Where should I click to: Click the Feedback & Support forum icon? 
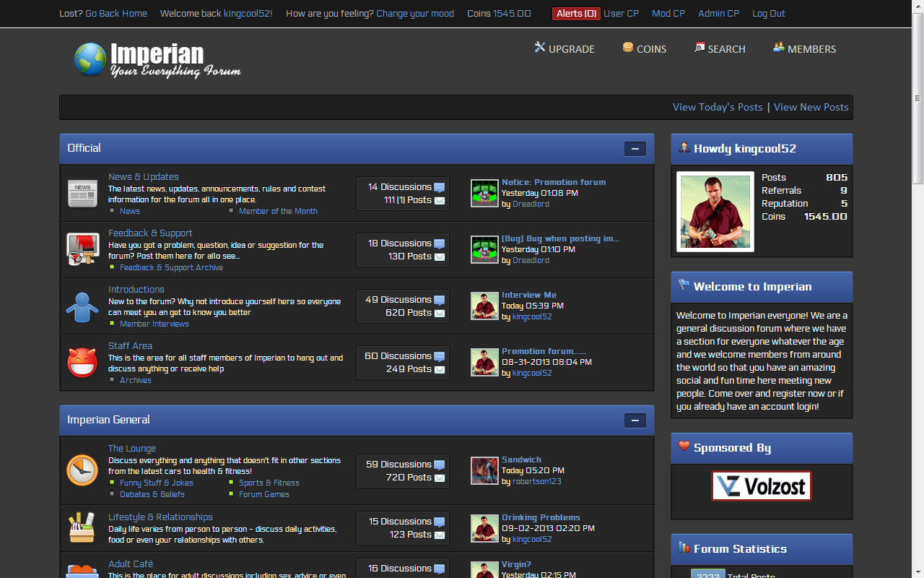pos(82,249)
